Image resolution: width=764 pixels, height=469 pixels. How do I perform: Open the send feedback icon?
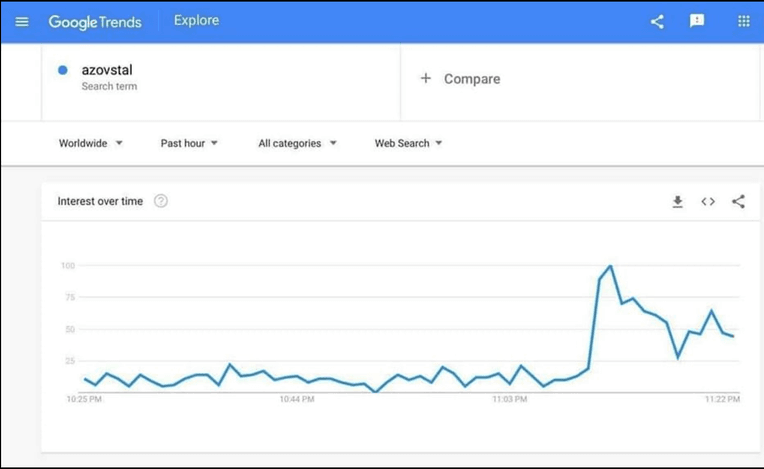697,21
